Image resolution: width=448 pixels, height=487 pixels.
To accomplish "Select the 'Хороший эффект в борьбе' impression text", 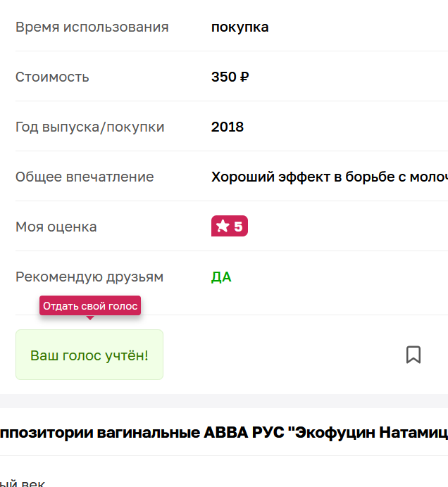I will click(328, 177).
